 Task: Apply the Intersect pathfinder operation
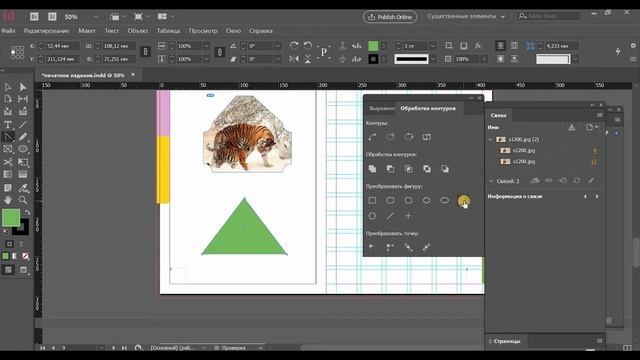click(x=409, y=169)
